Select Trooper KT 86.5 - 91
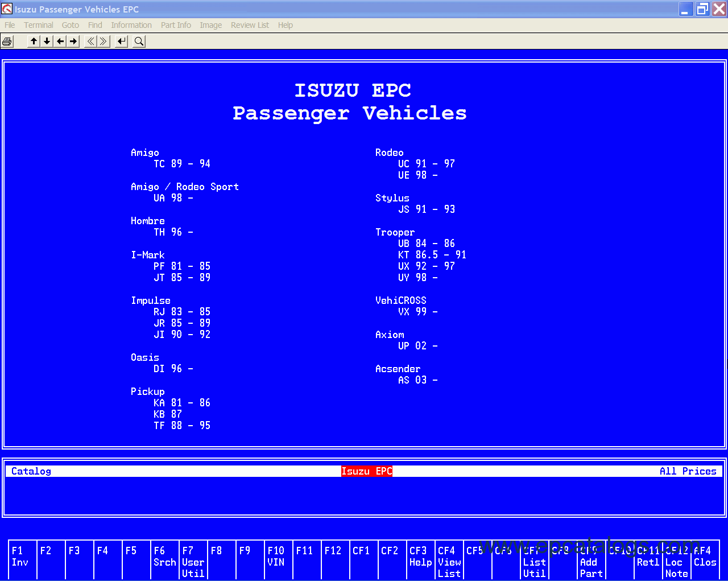This screenshot has width=728, height=581. click(432, 255)
